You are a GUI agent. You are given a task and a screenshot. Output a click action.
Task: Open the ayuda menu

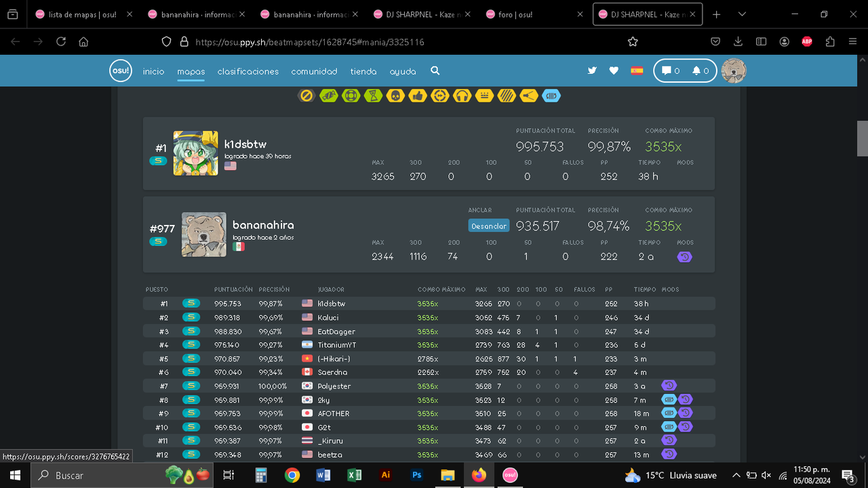(403, 71)
